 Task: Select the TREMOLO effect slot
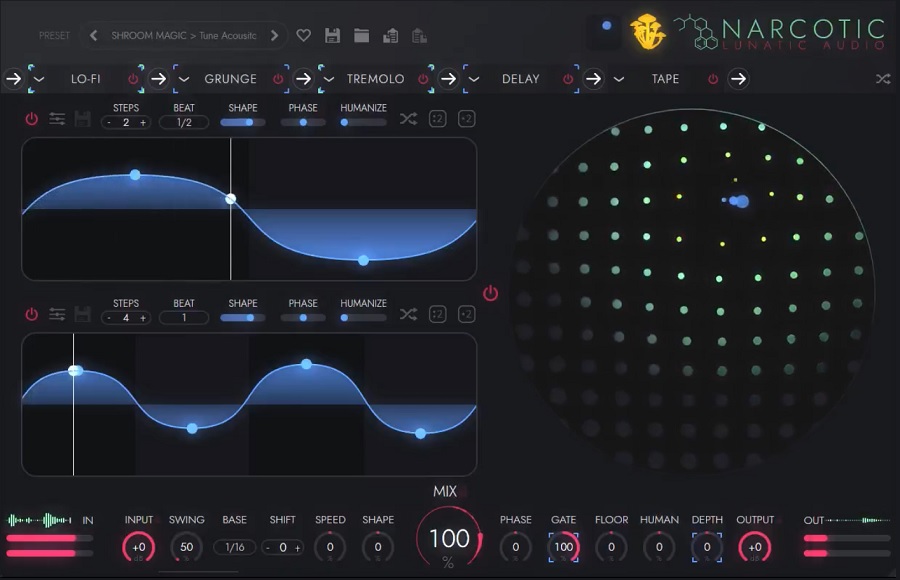[x=375, y=79]
